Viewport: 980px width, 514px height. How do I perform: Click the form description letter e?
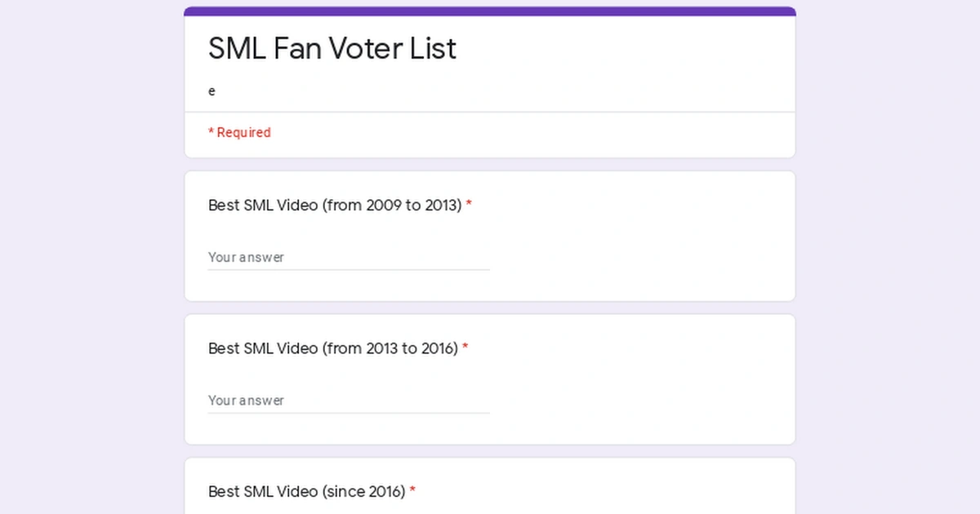click(x=212, y=91)
